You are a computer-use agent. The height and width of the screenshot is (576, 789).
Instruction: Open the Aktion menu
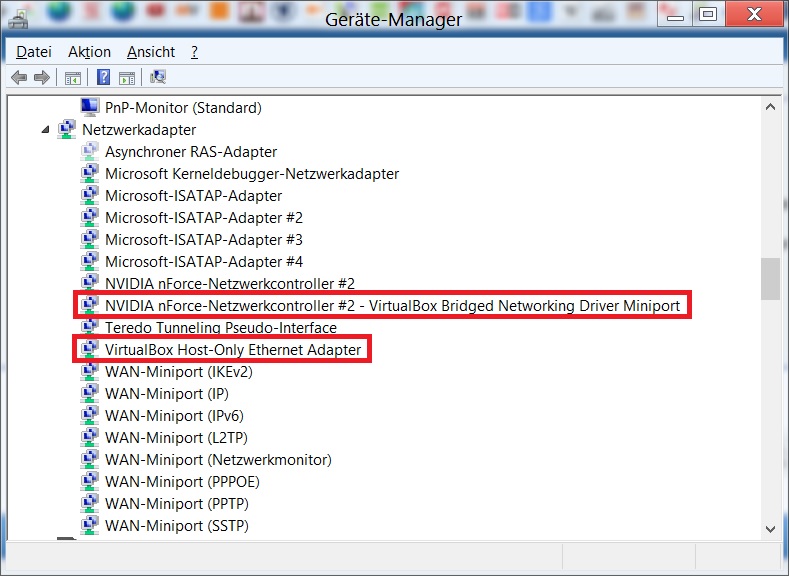[90, 52]
